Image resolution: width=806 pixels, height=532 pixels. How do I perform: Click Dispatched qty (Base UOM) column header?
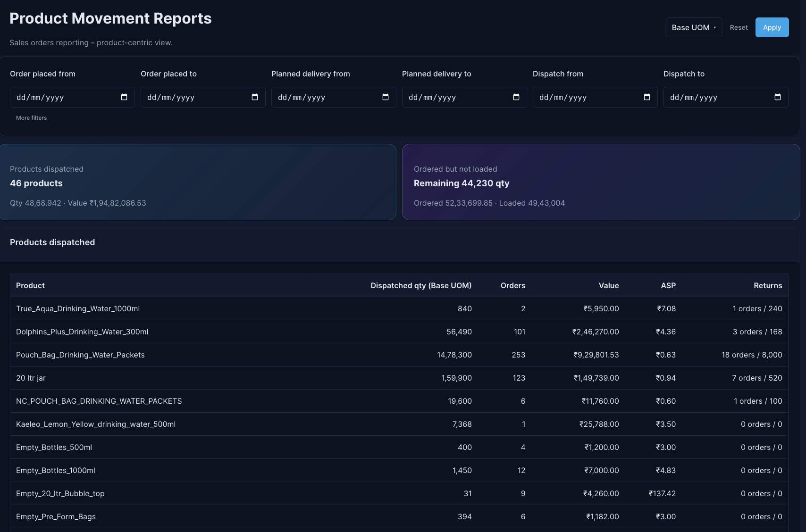pos(421,285)
